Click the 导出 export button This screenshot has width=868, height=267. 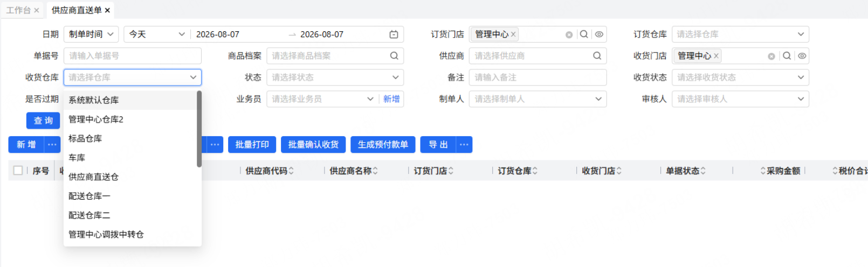tap(438, 145)
